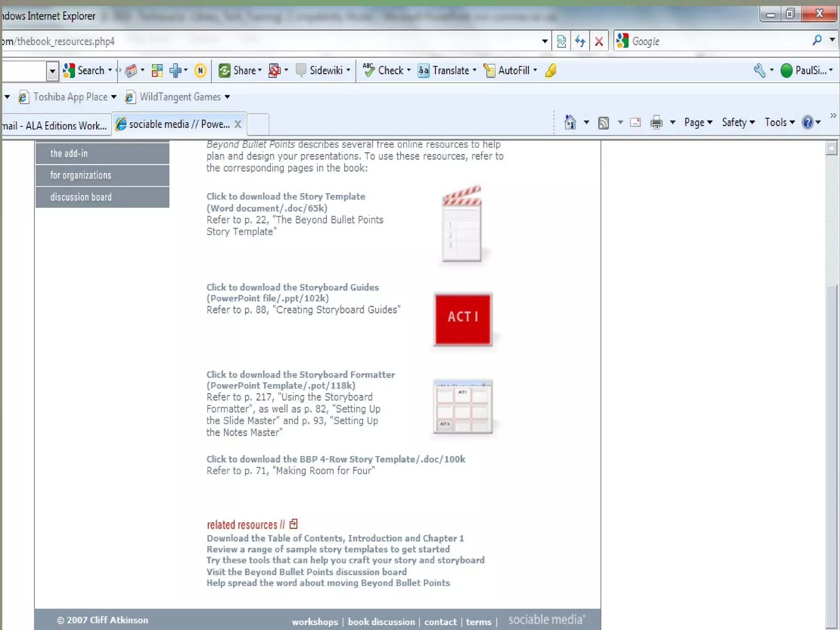Click the Google toolbar highlighter icon
Viewport: 840px width, 630px height.
[x=551, y=71]
